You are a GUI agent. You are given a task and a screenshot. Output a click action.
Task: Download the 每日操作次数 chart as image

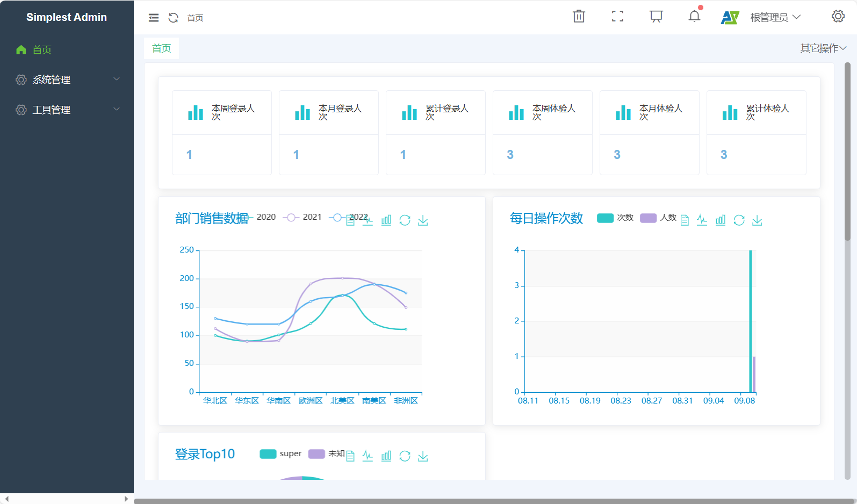coord(757,220)
